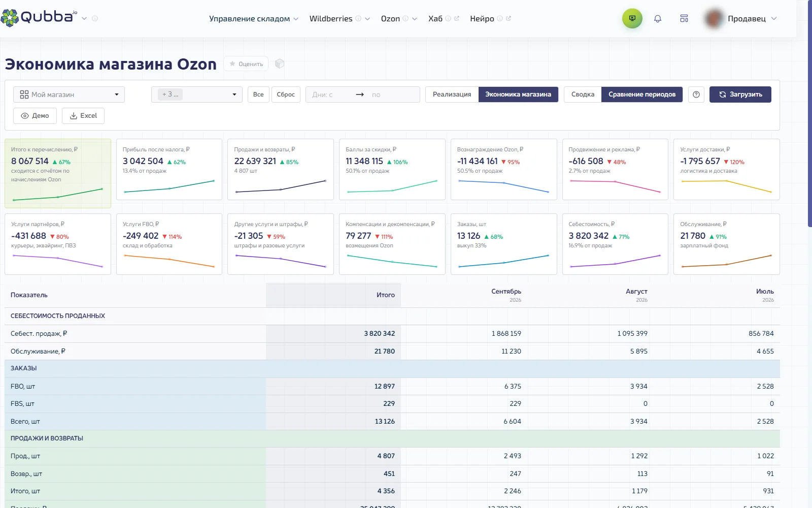
Task: Open the notifications bell
Action: click(x=658, y=19)
